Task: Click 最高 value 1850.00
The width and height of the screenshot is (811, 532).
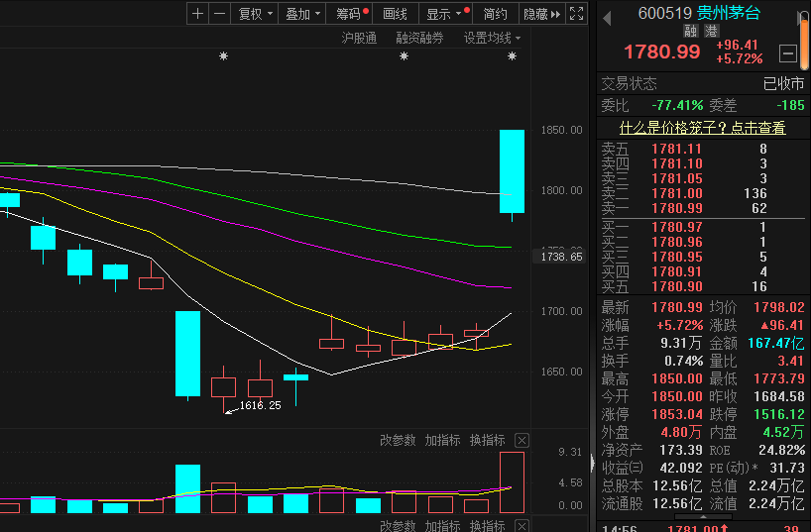Action: pyautogui.click(x=676, y=379)
